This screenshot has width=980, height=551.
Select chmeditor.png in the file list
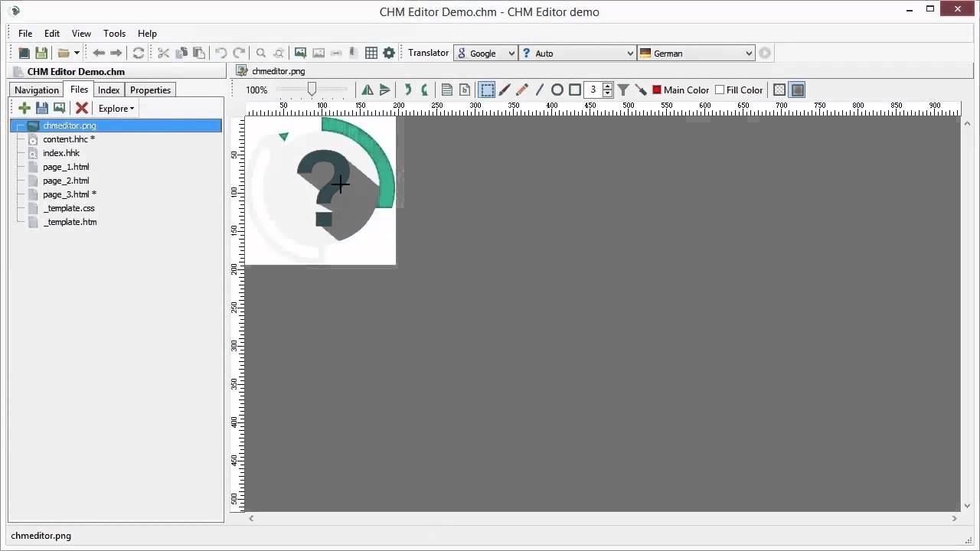(116, 126)
